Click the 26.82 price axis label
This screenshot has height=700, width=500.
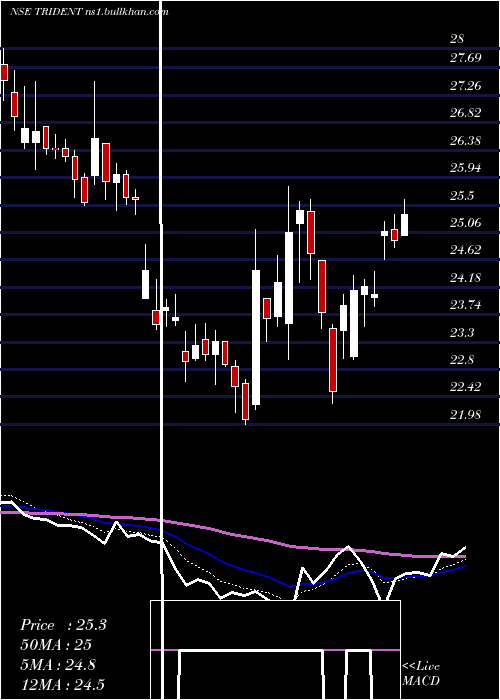click(x=466, y=113)
